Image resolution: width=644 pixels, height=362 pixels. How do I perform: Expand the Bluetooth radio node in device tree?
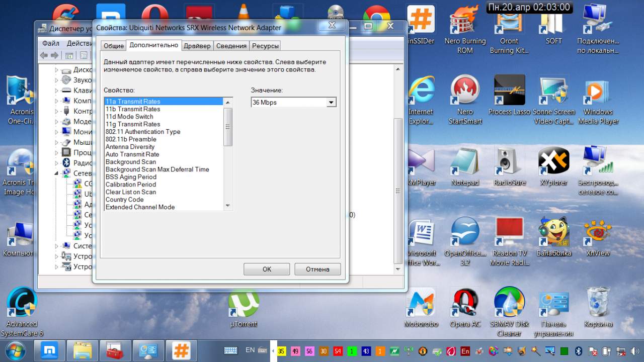tap(57, 163)
